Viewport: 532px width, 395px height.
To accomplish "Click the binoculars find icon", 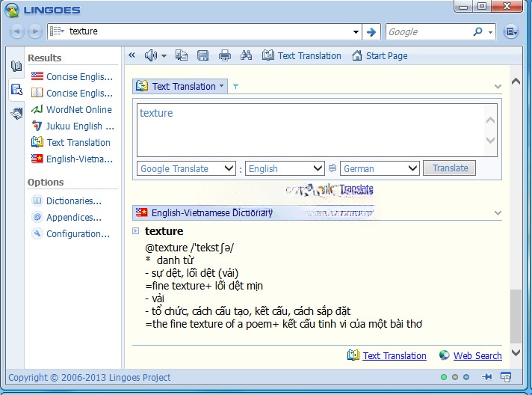I will pos(246,55).
